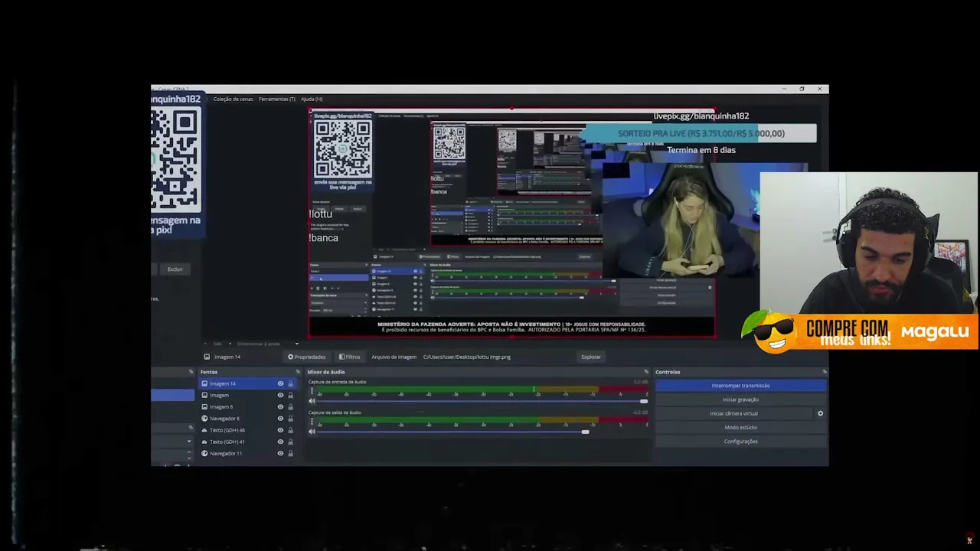
Task: Click Interromper transmissão to stop streaming
Action: coord(740,386)
